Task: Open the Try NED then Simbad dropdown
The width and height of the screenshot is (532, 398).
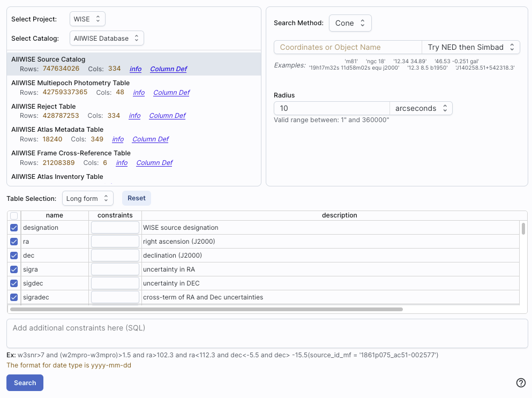Action: [x=471, y=47]
